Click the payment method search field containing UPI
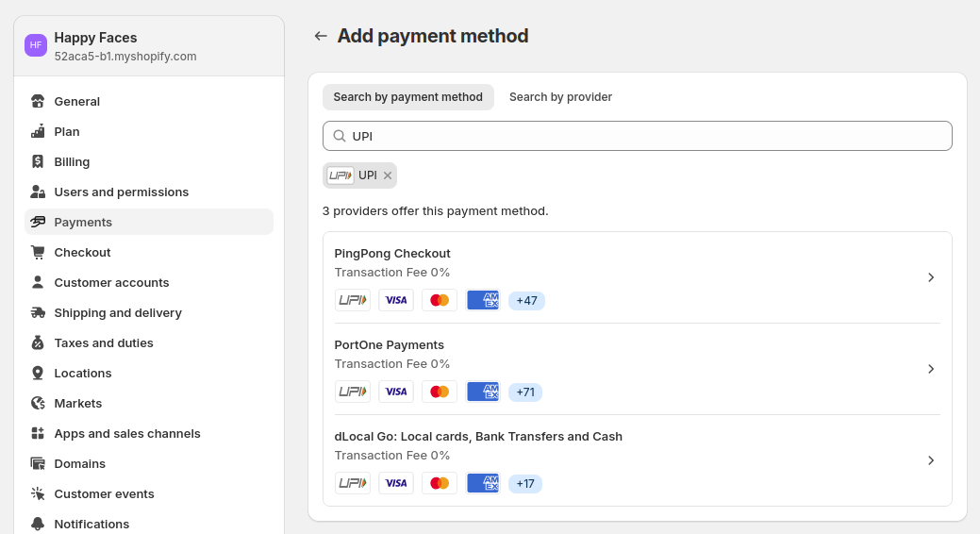The image size is (980, 534). tap(638, 136)
